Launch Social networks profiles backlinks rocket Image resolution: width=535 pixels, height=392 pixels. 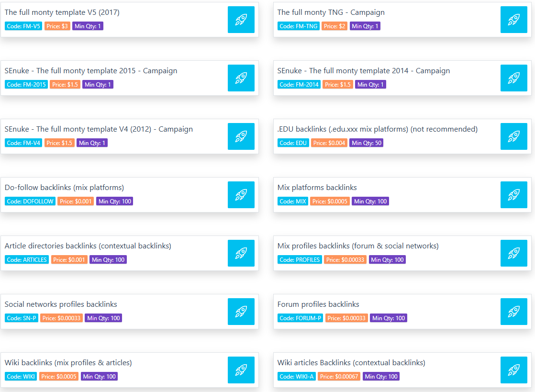coord(241,311)
